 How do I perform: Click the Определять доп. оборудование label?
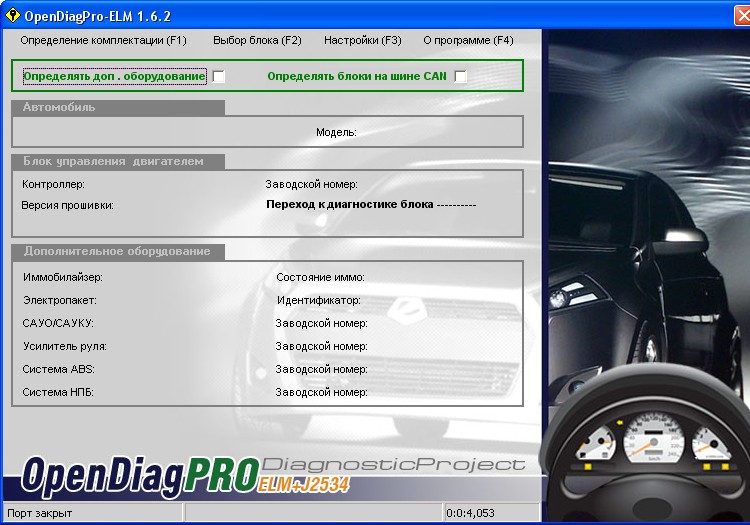(114, 77)
